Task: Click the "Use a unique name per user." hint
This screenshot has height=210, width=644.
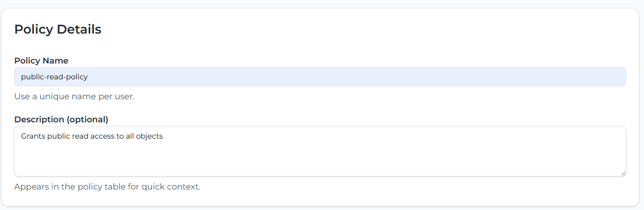Action: 74,97
